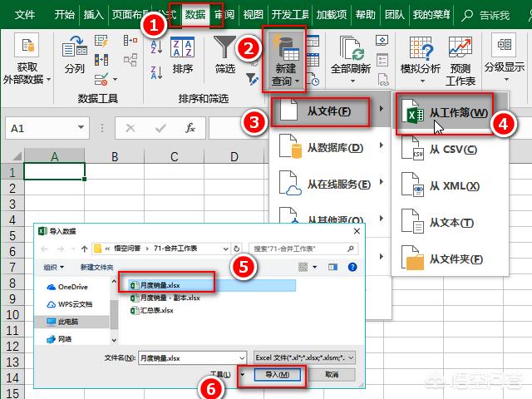The height and width of the screenshot is (399, 532).
Task: Select the 从数据库(D) menu item
Action: [x=330, y=148]
